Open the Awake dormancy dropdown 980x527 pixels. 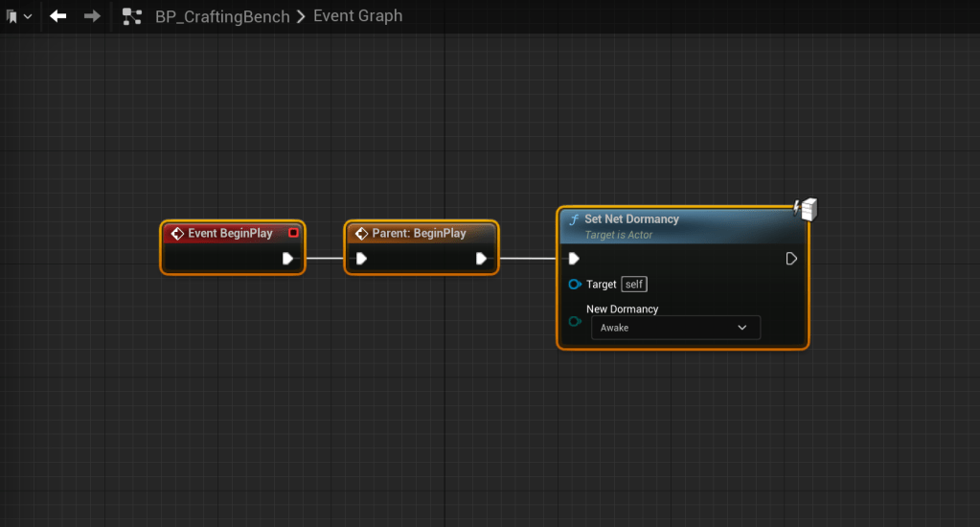coord(675,328)
